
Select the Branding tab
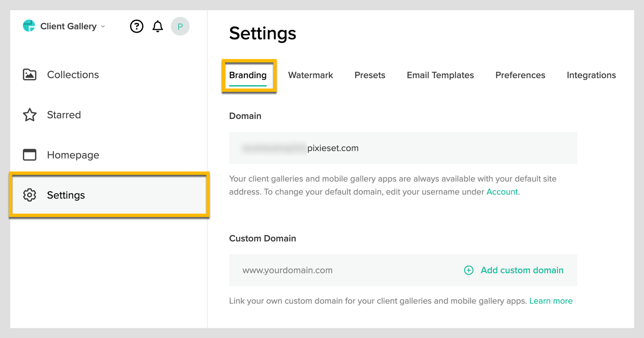pyautogui.click(x=248, y=75)
